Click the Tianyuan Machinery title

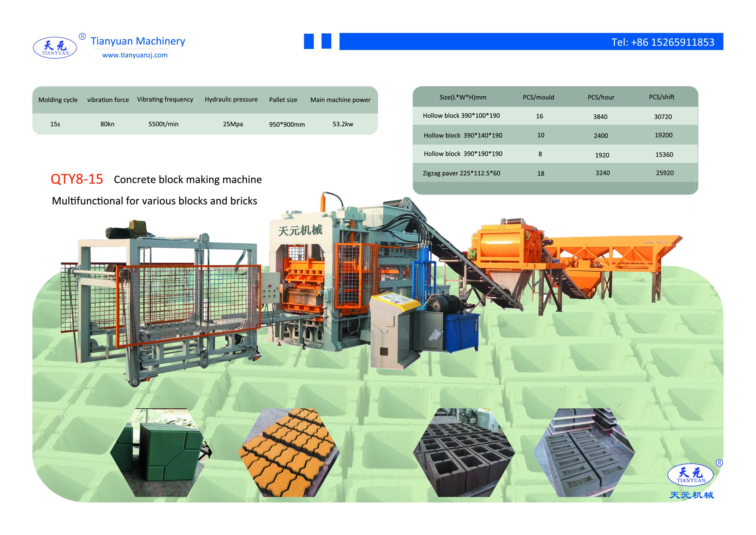pyautogui.click(x=138, y=41)
